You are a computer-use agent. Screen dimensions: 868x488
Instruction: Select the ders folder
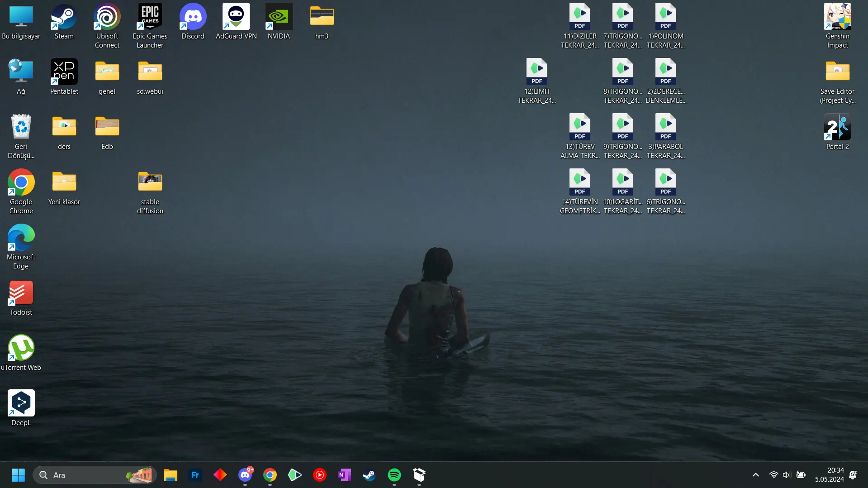pos(64,132)
